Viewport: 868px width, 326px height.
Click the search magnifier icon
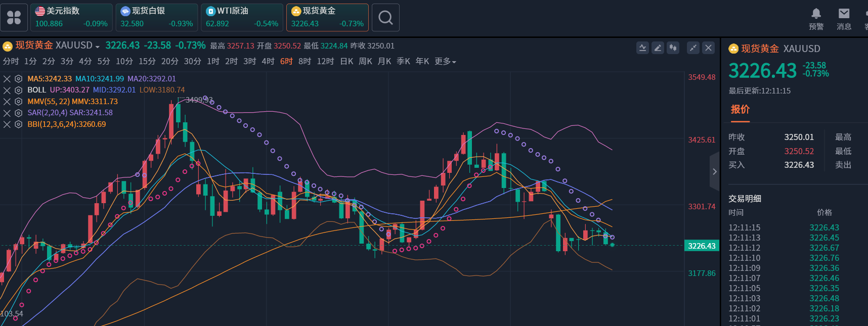385,18
